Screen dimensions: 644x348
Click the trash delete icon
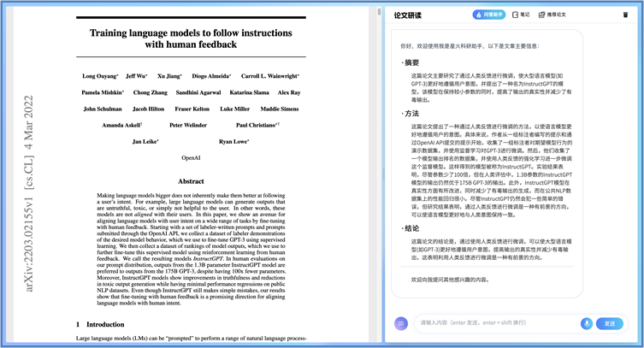coord(625,15)
